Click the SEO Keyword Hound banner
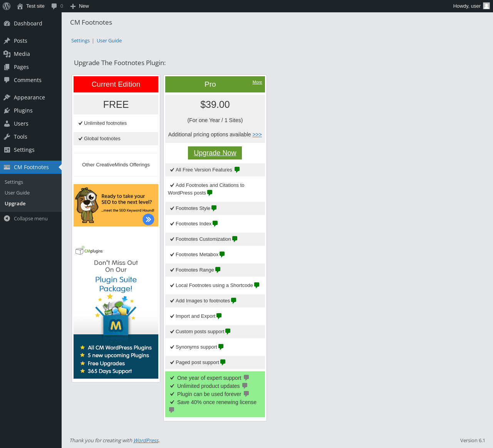 pos(116,205)
